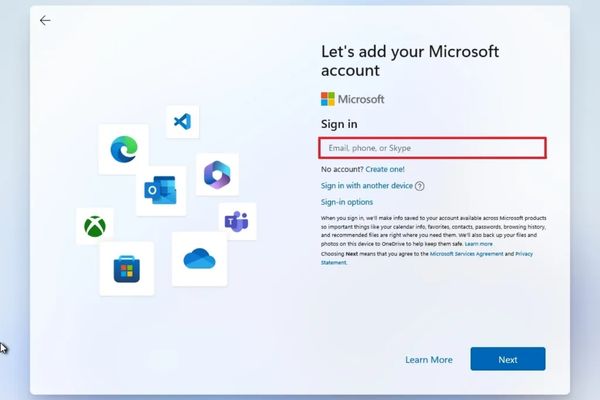Click the Next button
This screenshot has height=400, width=600.
(x=508, y=359)
